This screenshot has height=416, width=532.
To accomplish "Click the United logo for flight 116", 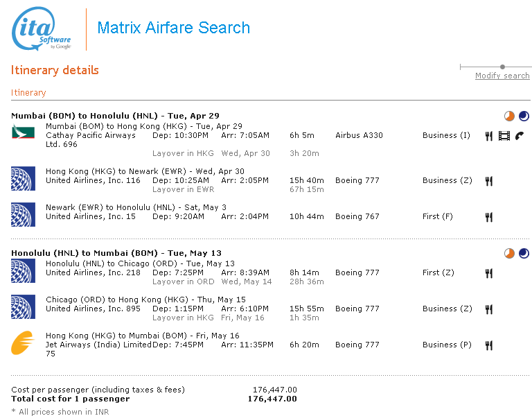I will click(23, 178).
